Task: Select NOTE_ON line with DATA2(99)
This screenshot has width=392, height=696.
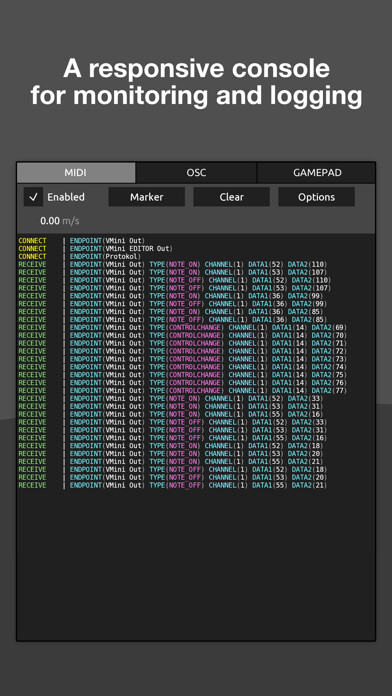Action: [x=171, y=296]
